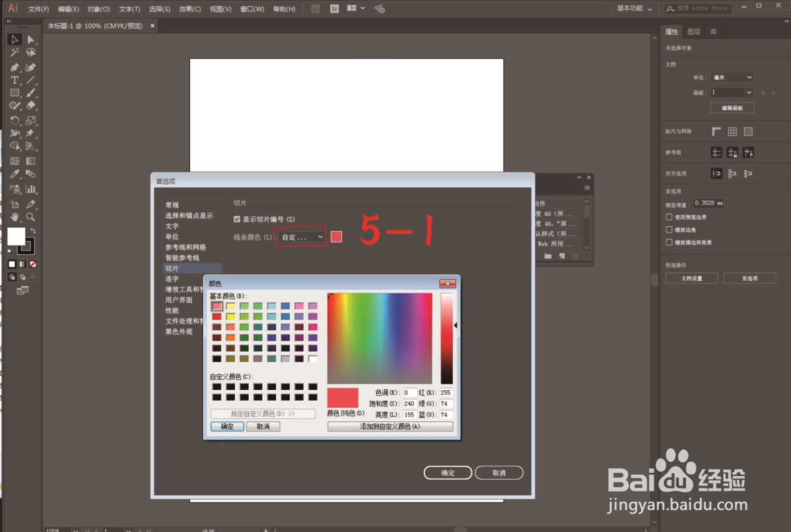791x532 pixels.
Task: Select the Direct Selection tool
Action: (x=31, y=40)
